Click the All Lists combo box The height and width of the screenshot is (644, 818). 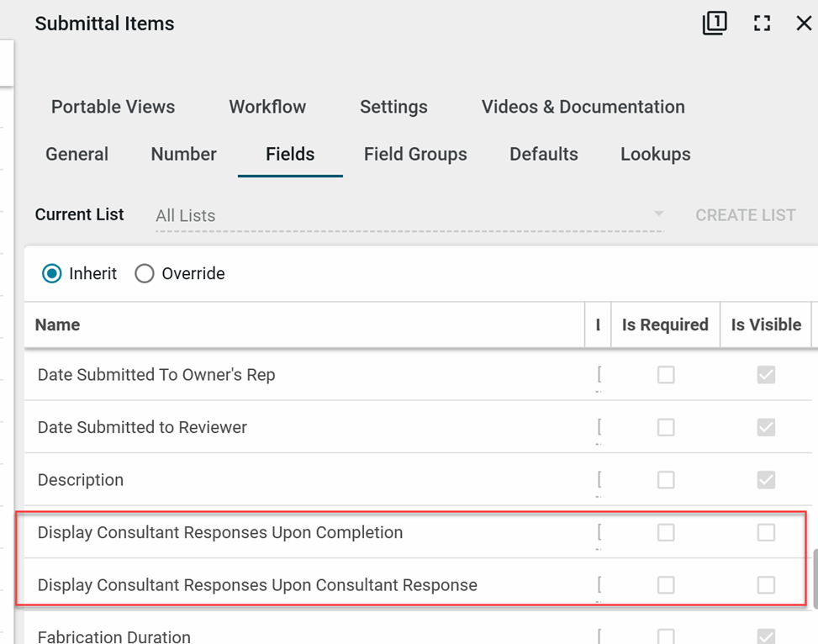pos(404,216)
